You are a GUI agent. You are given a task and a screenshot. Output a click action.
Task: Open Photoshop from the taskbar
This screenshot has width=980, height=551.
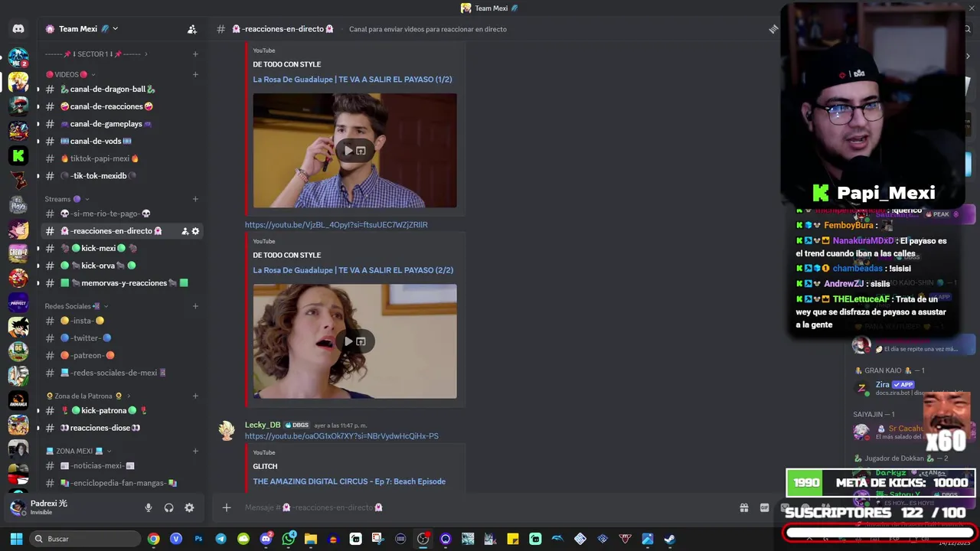click(198, 539)
